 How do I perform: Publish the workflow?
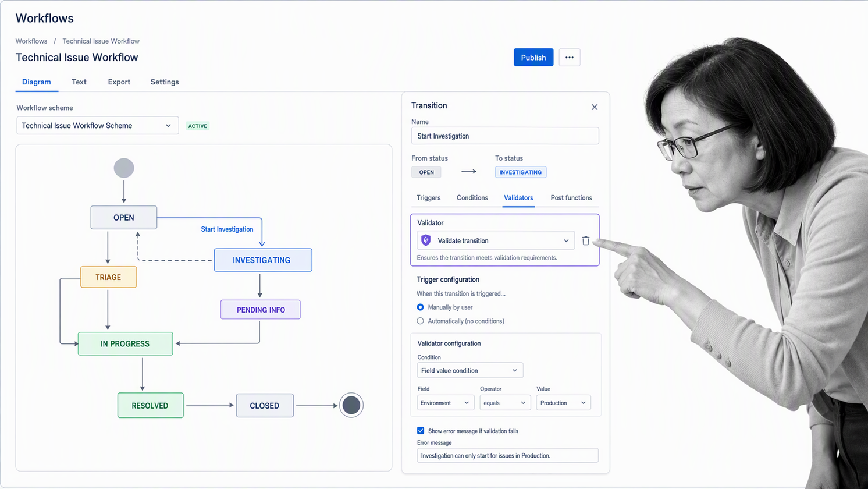(x=533, y=58)
